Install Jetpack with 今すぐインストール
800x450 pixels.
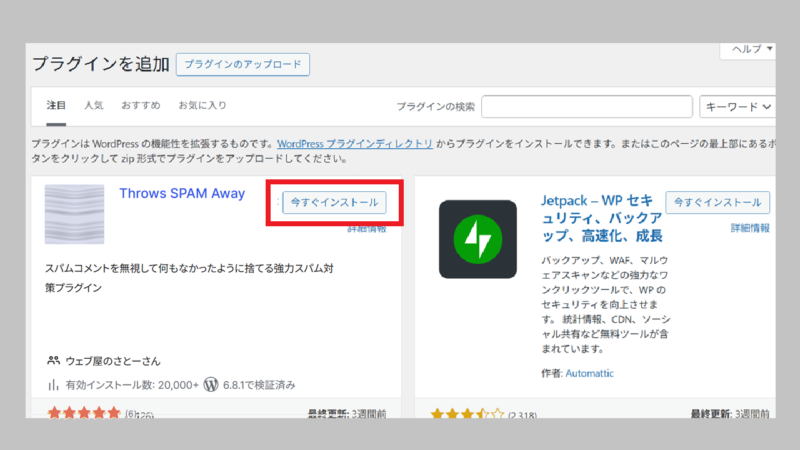coord(717,203)
